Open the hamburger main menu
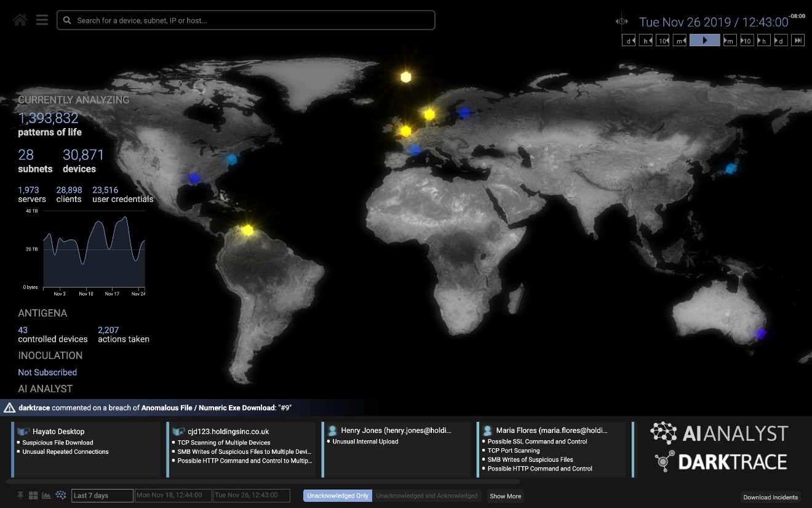Image resolution: width=812 pixels, height=508 pixels. (42, 20)
